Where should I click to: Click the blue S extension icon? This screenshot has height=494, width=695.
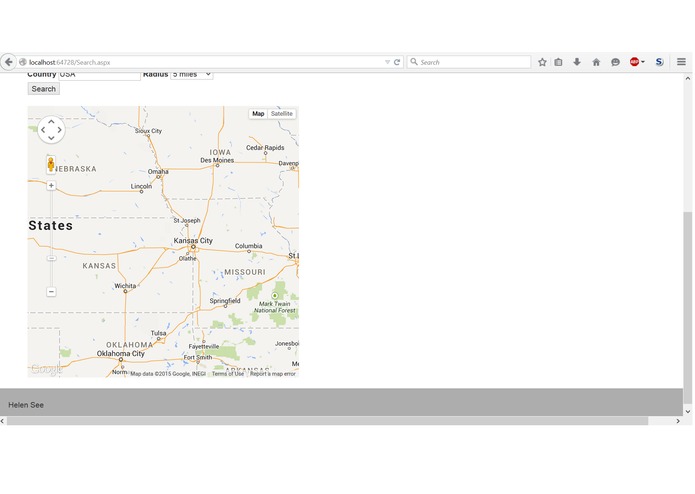point(660,62)
